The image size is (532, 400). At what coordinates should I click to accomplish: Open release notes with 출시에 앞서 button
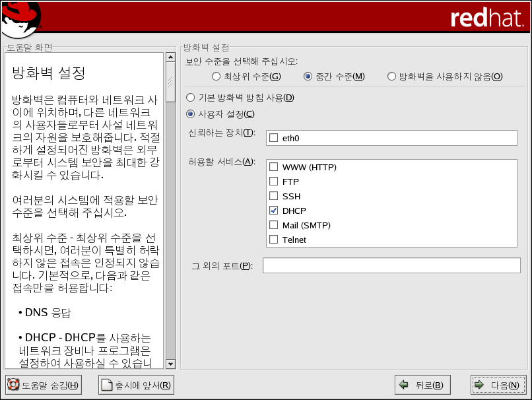136,385
